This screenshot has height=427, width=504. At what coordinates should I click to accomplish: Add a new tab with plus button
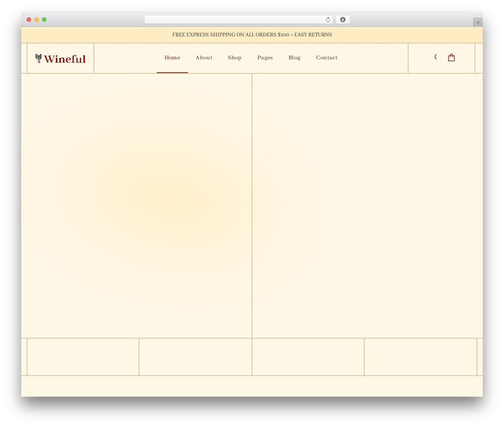click(x=478, y=22)
